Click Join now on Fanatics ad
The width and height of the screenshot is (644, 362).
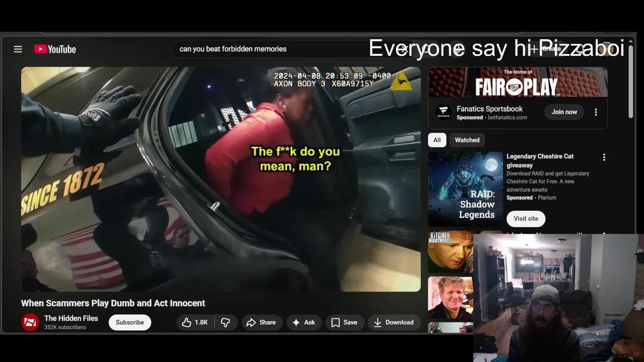564,112
